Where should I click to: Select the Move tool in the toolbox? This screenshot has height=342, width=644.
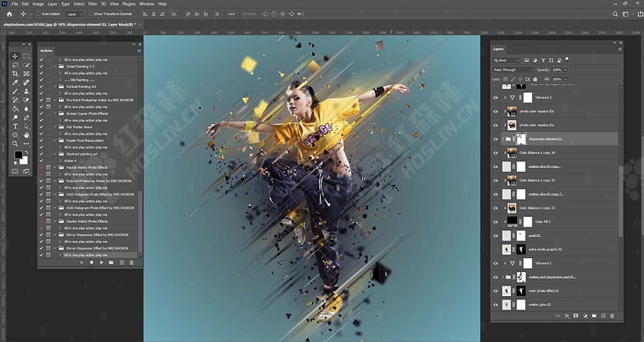tap(15, 56)
